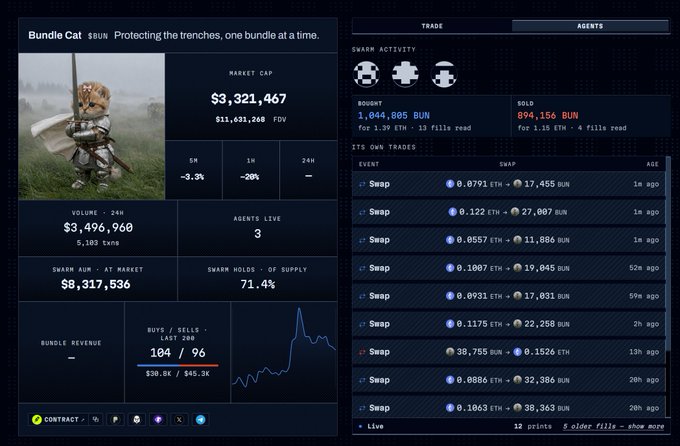Switch to the TRADE tab

tap(432, 26)
